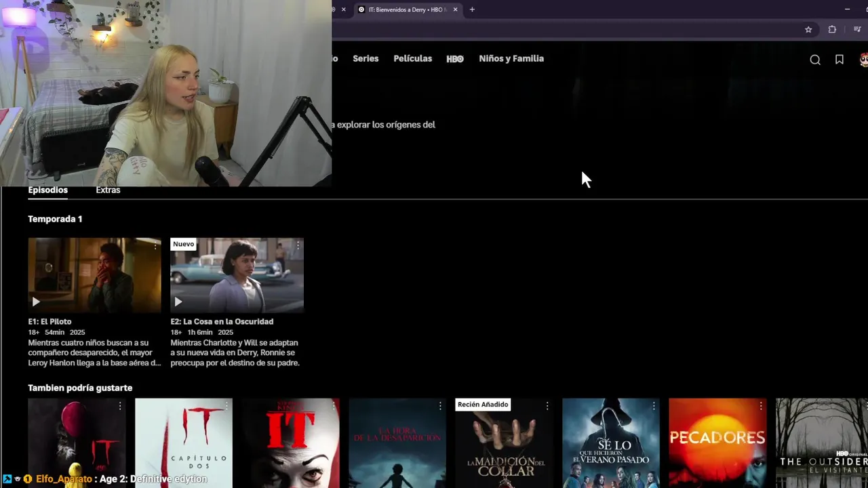Image resolution: width=868 pixels, height=488 pixels.
Task: Open La Maldición del Collar poster
Action: pos(504,443)
